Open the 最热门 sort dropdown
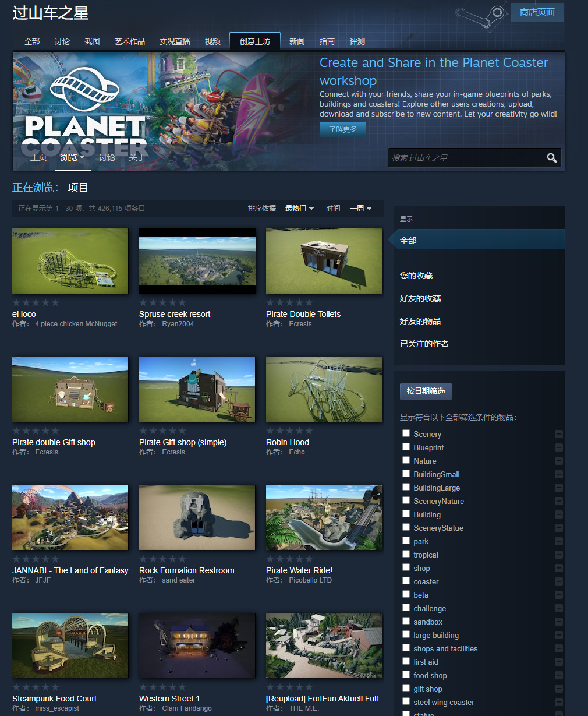This screenshot has height=716, width=588. (299, 208)
